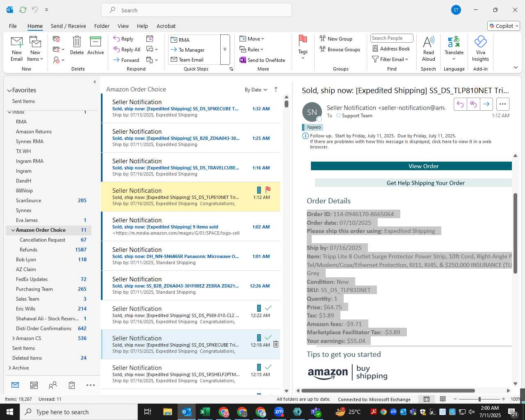525x420 pixels.
Task: Archive the selected message
Action: [96, 46]
